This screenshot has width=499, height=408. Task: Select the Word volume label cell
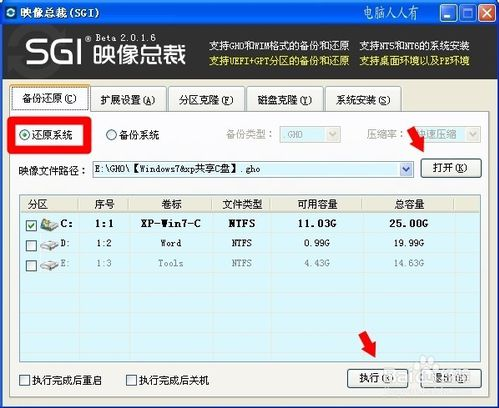pyautogui.click(x=171, y=243)
